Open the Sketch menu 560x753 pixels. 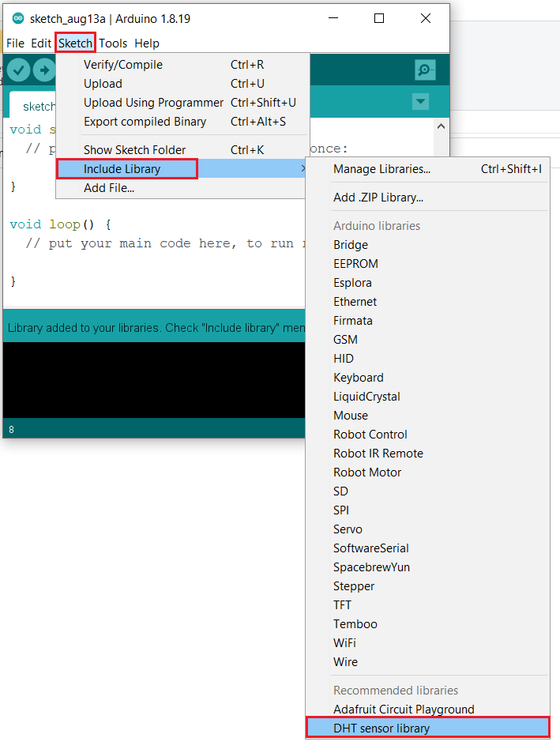[x=75, y=43]
